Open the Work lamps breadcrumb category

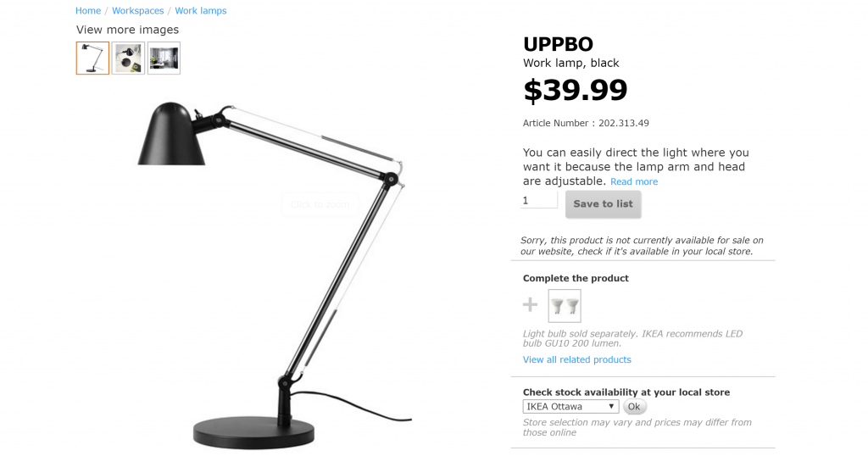(200, 10)
